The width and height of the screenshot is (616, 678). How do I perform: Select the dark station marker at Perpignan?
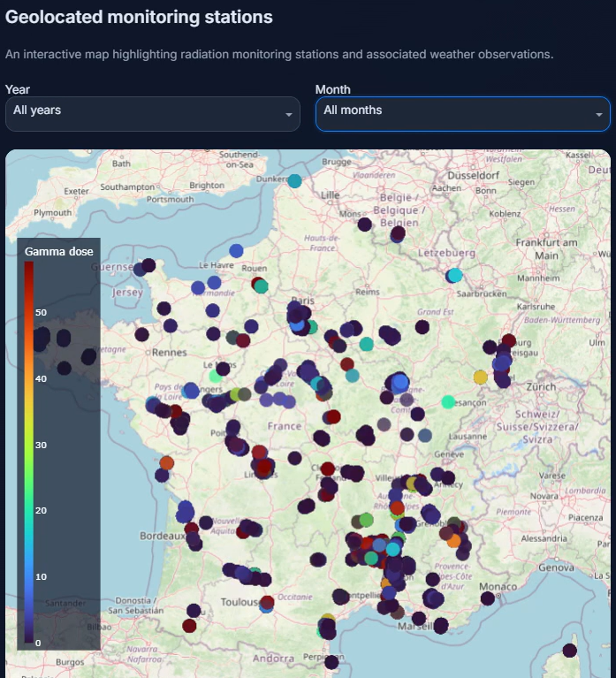click(x=331, y=662)
